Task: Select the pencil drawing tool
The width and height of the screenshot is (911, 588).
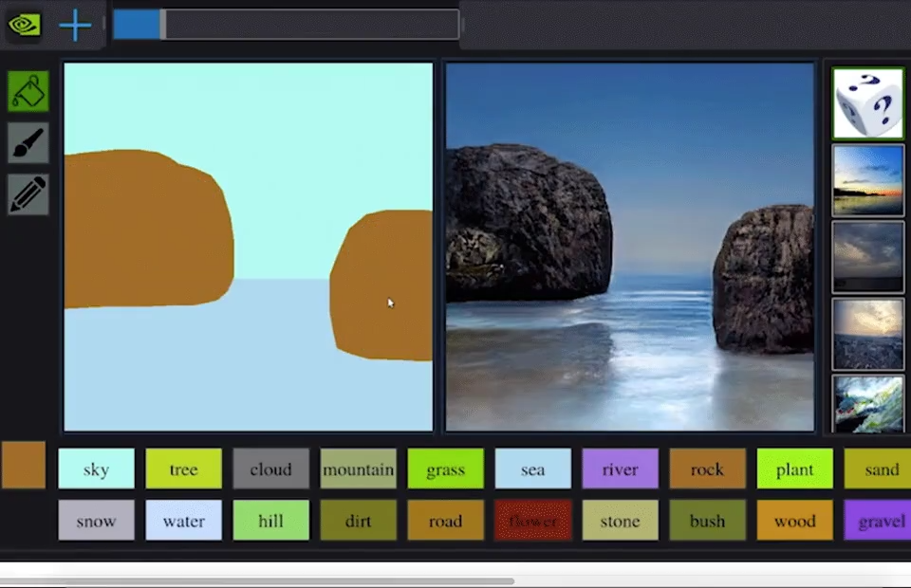Action: coord(28,193)
